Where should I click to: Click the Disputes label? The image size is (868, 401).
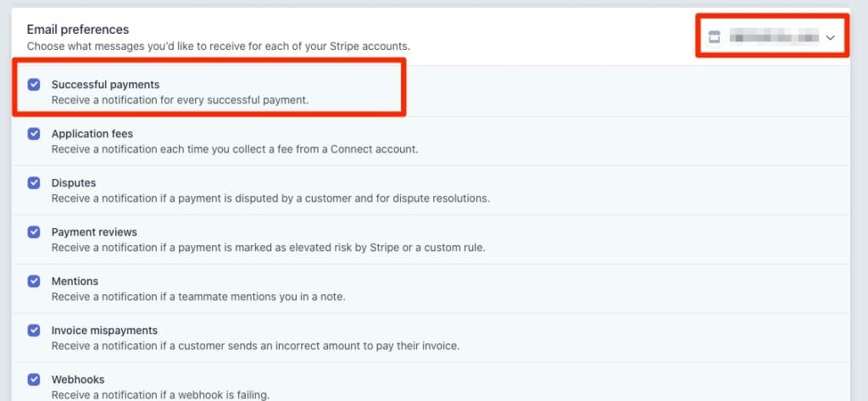point(74,183)
